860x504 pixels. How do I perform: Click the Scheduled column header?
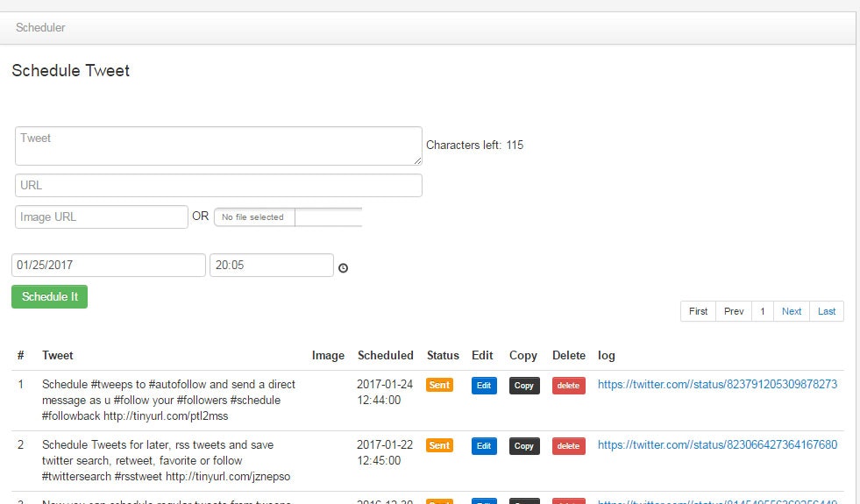tap(386, 355)
